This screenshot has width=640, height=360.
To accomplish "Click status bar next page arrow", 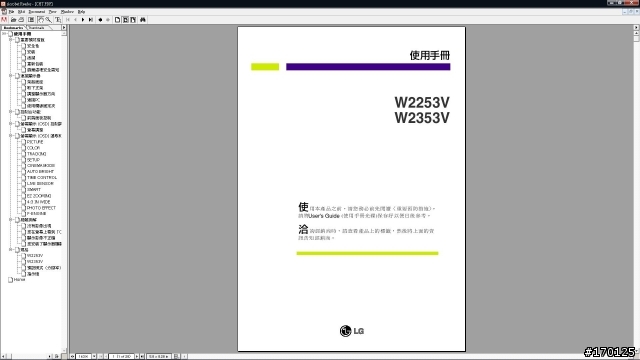I will tap(137, 356).
